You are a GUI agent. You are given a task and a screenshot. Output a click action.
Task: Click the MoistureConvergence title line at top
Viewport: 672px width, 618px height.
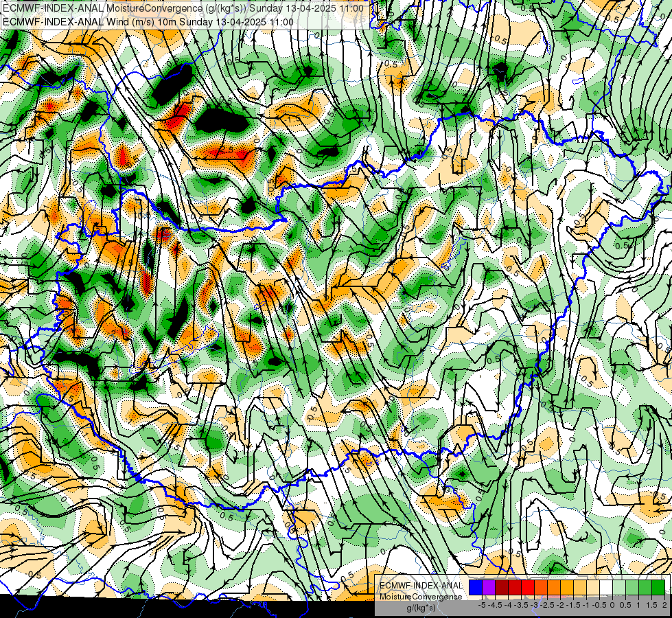click(x=183, y=8)
